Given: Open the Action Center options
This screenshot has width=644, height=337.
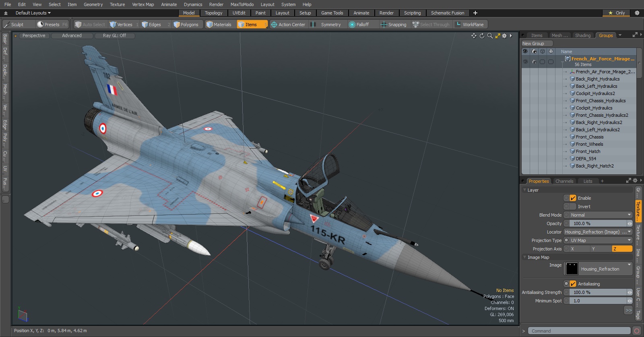Looking at the screenshot, I should pos(289,25).
